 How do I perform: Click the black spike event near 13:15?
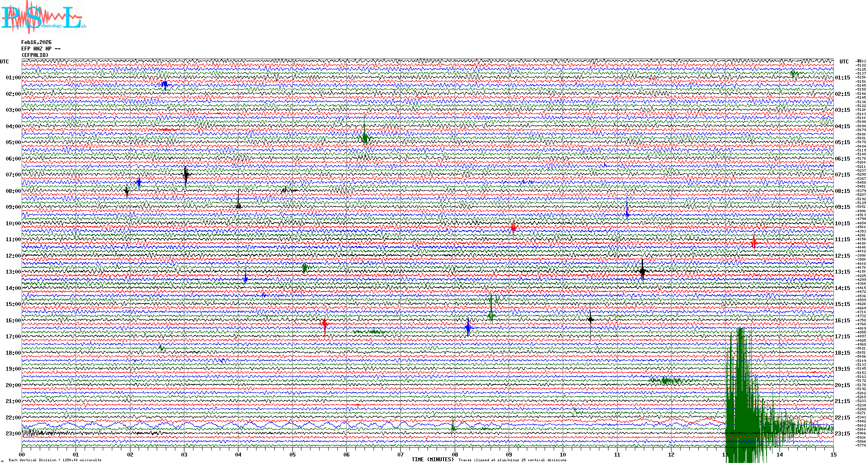click(x=643, y=271)
